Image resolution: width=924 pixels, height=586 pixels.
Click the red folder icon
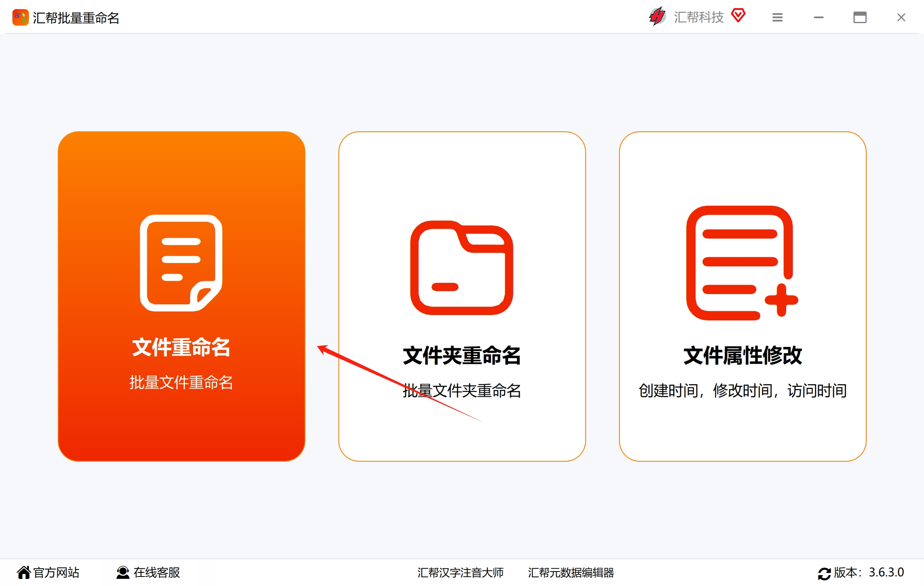(x=461, y=268)
